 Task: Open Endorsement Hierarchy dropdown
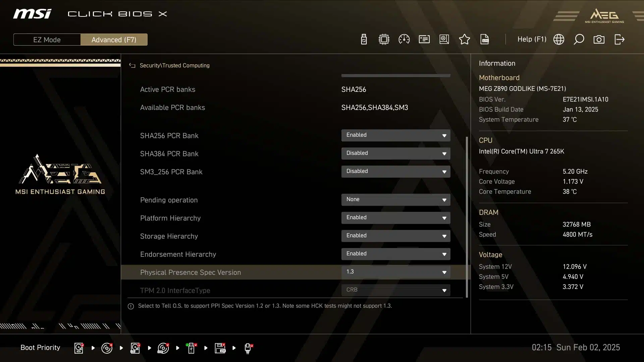[396, 254]
